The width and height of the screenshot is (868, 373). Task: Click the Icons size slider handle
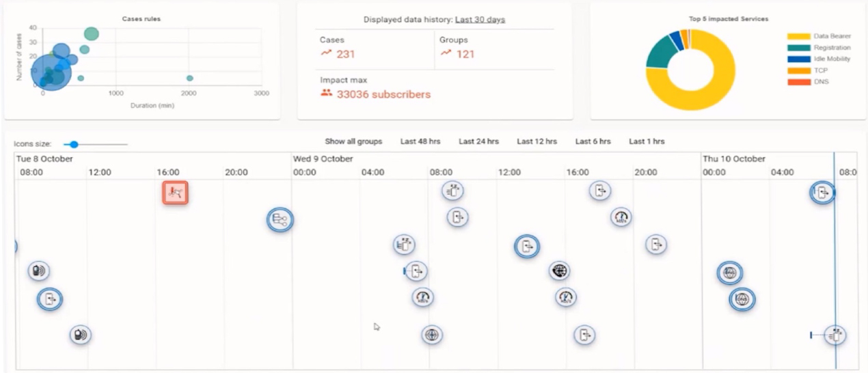coord(74,144)
